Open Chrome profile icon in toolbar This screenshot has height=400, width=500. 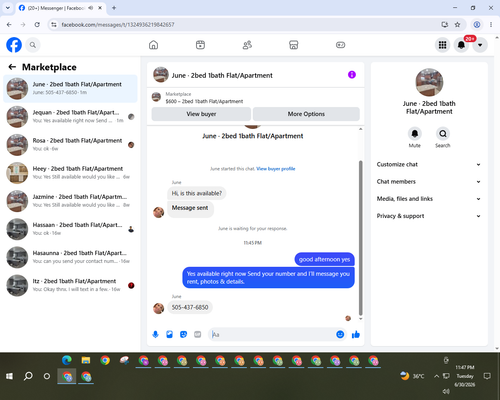pyautogui.click(x=477, y=24)
